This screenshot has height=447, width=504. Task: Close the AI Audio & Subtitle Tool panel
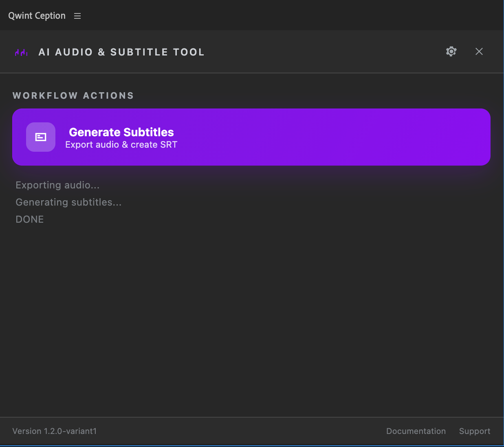pos(479,51)
